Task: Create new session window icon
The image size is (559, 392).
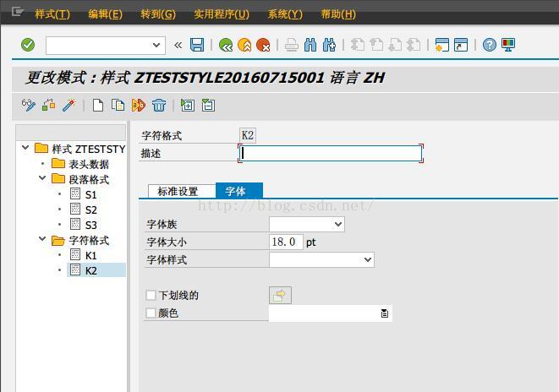Action: (442, 46)
